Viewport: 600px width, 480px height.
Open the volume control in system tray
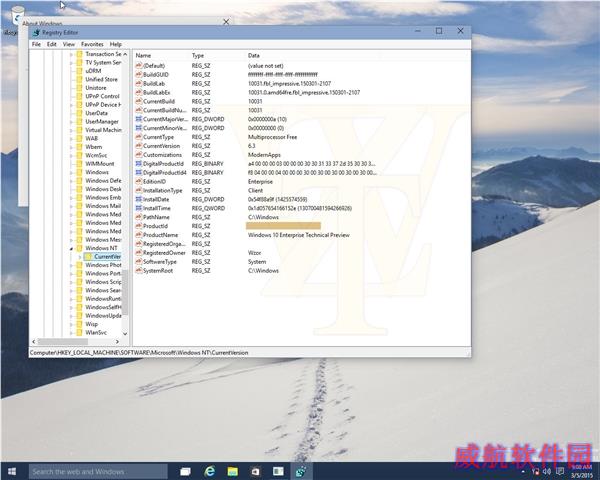coord(547,472)
